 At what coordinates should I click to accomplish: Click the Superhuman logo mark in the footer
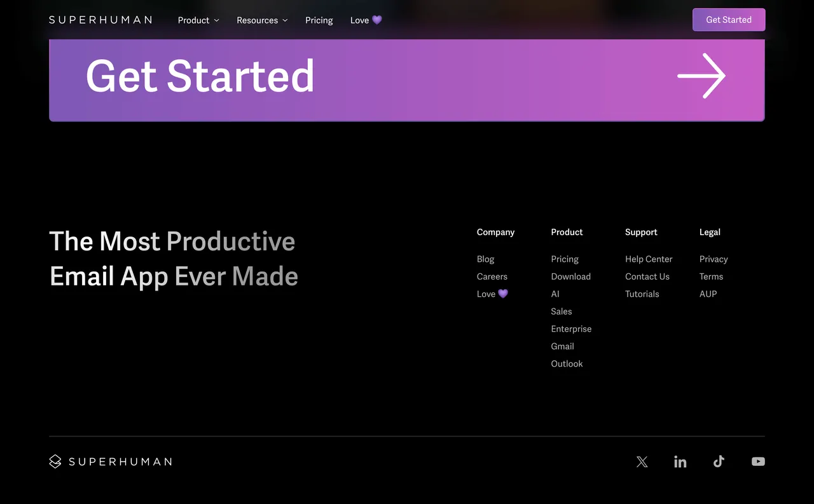(55, 461)
